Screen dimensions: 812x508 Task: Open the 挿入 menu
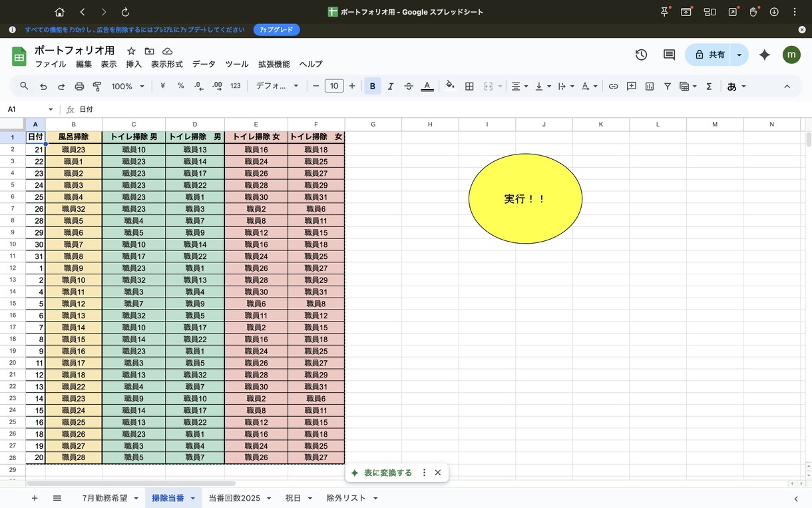click(x=134, y=64)
